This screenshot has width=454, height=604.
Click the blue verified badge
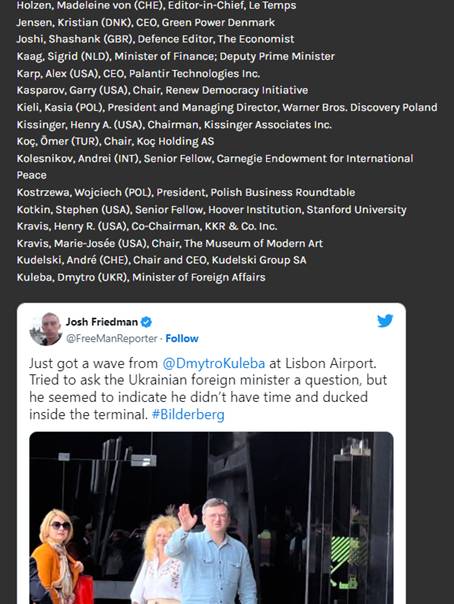pyautogui.click(x=146, y=322)
